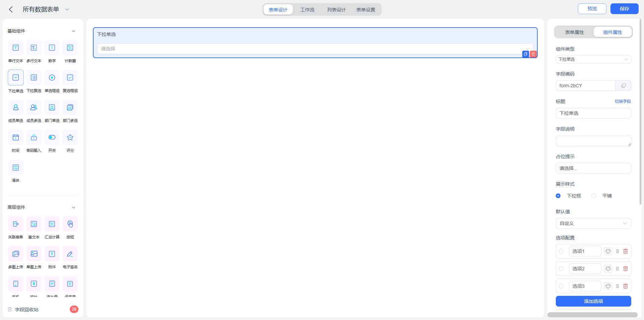Click the 占位提示 input field
The image size is (644, 320).
click(x=593, y=168)
